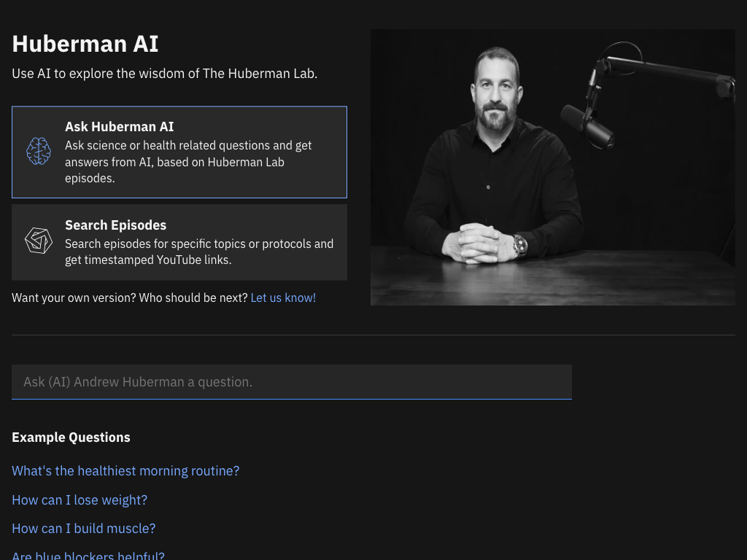Click the Andrew Huberman studio photo
747x560 pixels.
(553, 167)
